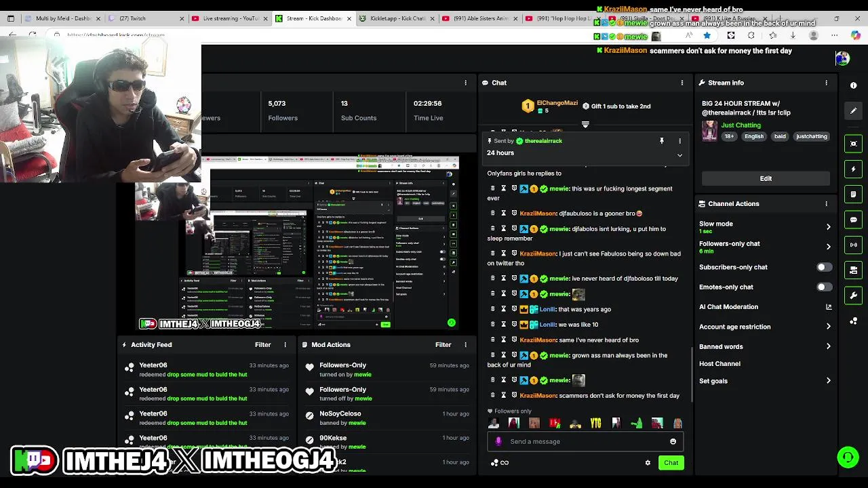Toggle Subscribers-only chat switch
The width and height of the screenshot is (868, 488).
pos(824,267)
